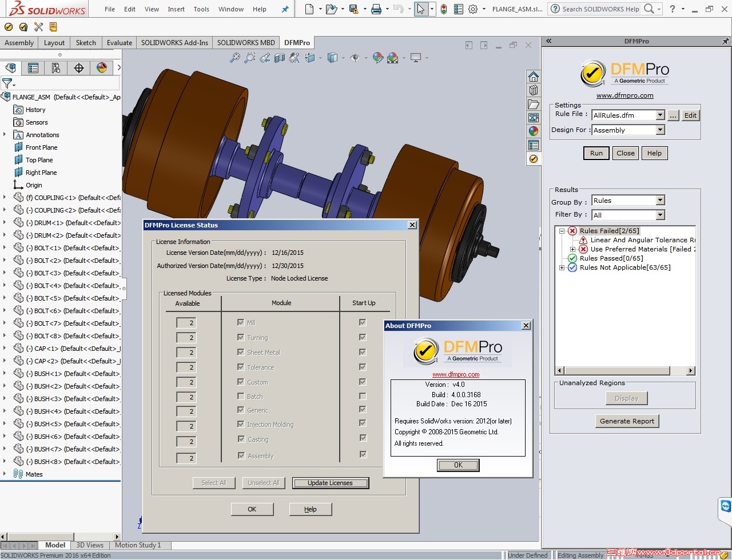732x560 pixels.
Task: Select the Zoom to Fit tool
Action: click(x=236, y=57)
